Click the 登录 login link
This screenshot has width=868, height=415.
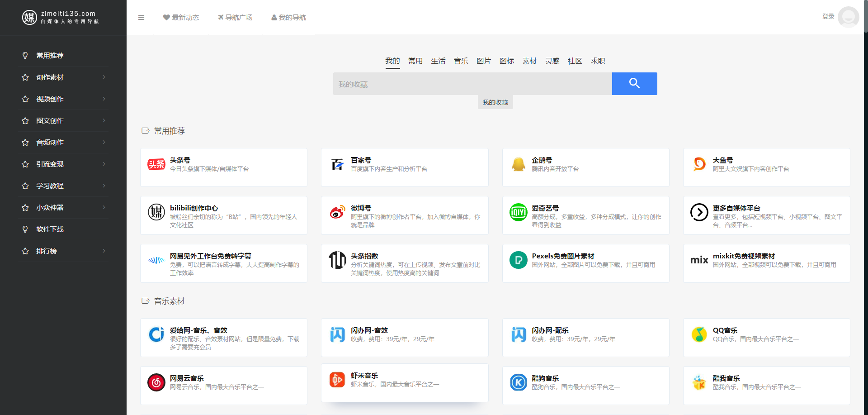[x=828, y=17]
